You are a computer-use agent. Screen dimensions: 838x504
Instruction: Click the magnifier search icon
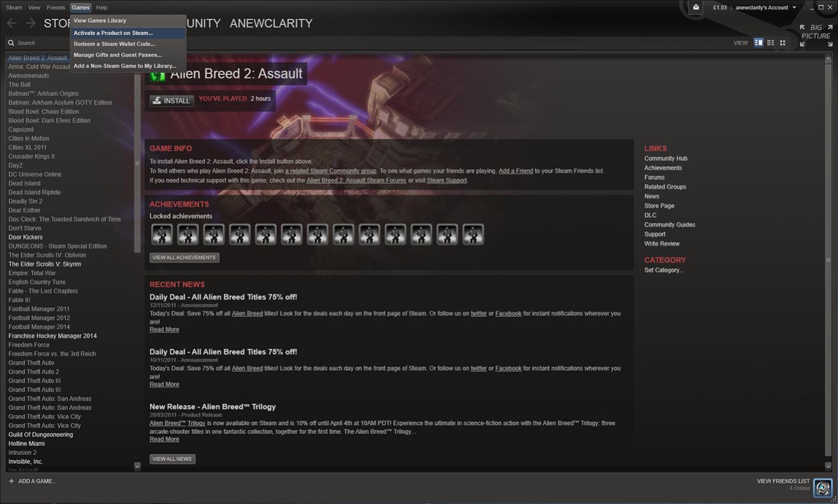(11, 43)
